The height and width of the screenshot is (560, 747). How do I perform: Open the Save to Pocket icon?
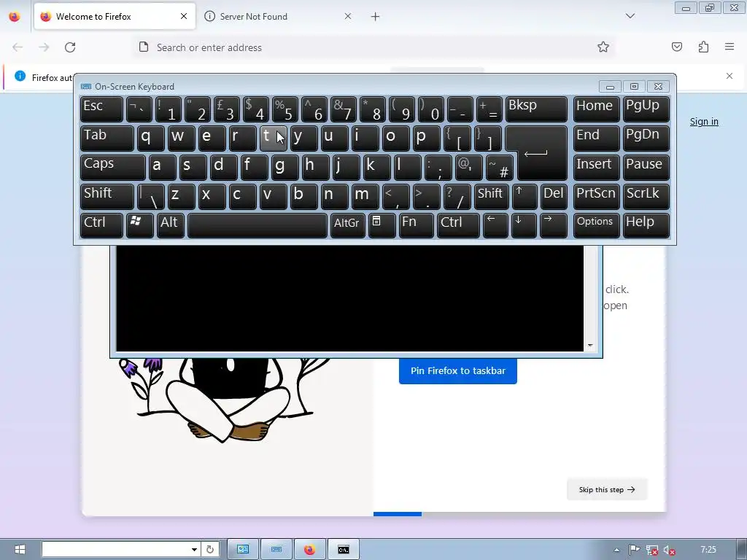click(x=676, y=47)
